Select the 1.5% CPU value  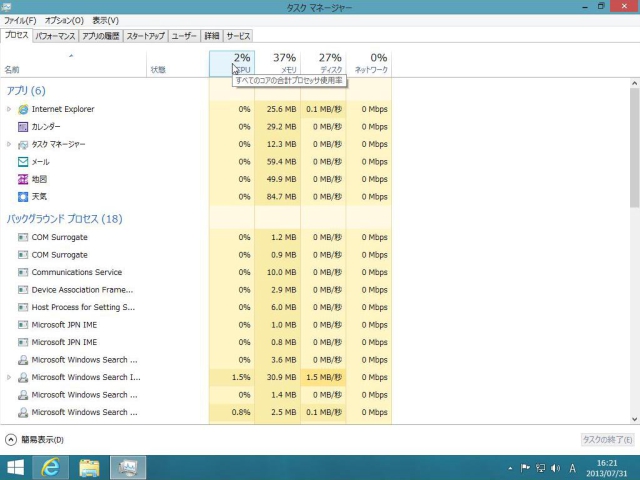coord(241,378)
